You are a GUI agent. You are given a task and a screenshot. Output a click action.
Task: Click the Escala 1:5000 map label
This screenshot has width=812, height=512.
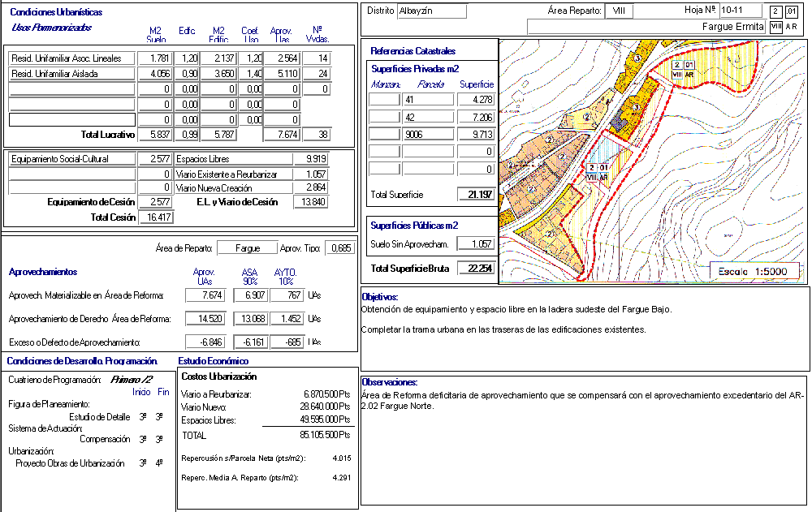pyautogui.click(x=753, y=272)
